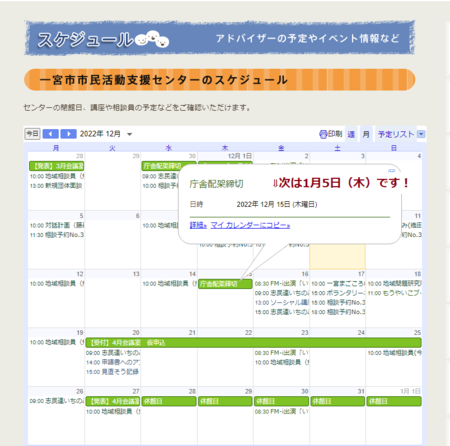Click the print (印刷) printer icon
The width and height of the screenshot is (450, 446).
(323, 134)
